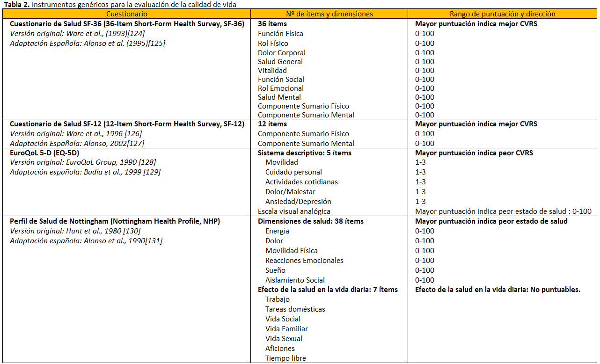Select the Cuestionario de Salud SF-12 title

(x=127, y=124)
